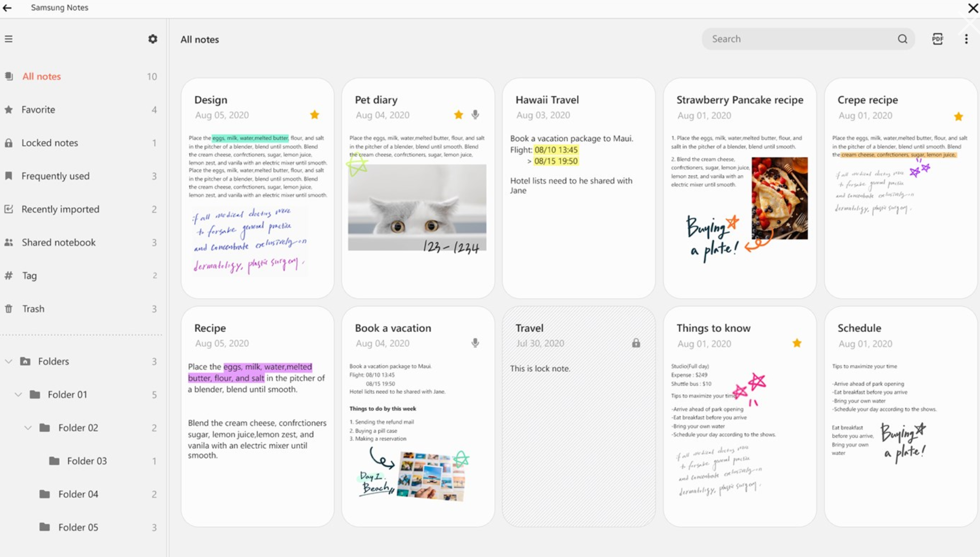Open Recently imported notes
The height and width of the screenshot is (557, 980).
60,209
